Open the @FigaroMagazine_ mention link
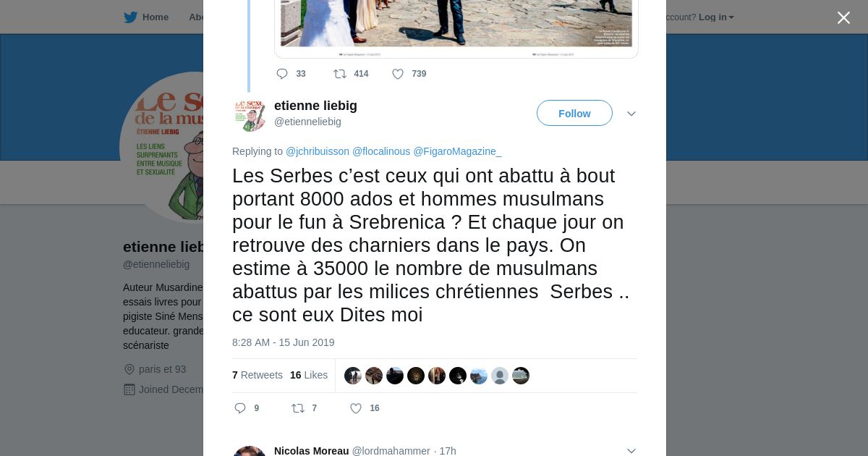Viewport: 868px width, 456px height. point(457,151)
